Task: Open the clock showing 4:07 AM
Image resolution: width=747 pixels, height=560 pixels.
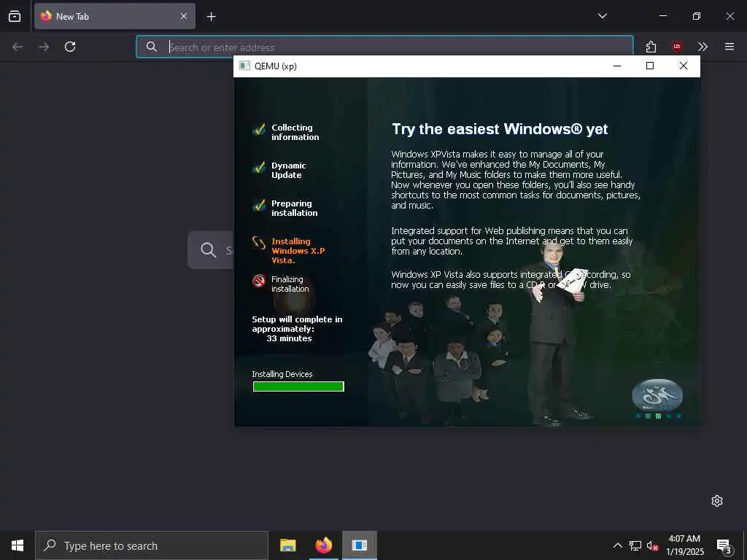Action: pos(684,545)
